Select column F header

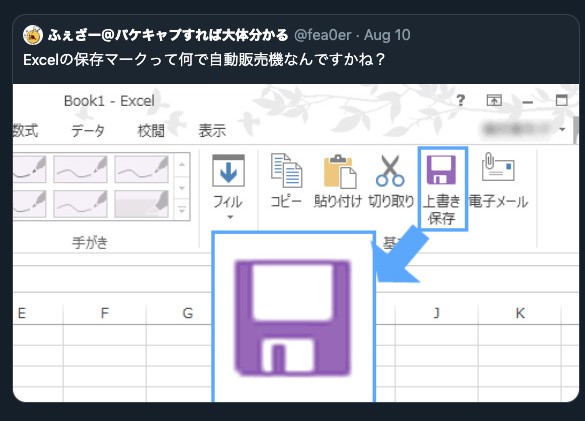point(105,313)
